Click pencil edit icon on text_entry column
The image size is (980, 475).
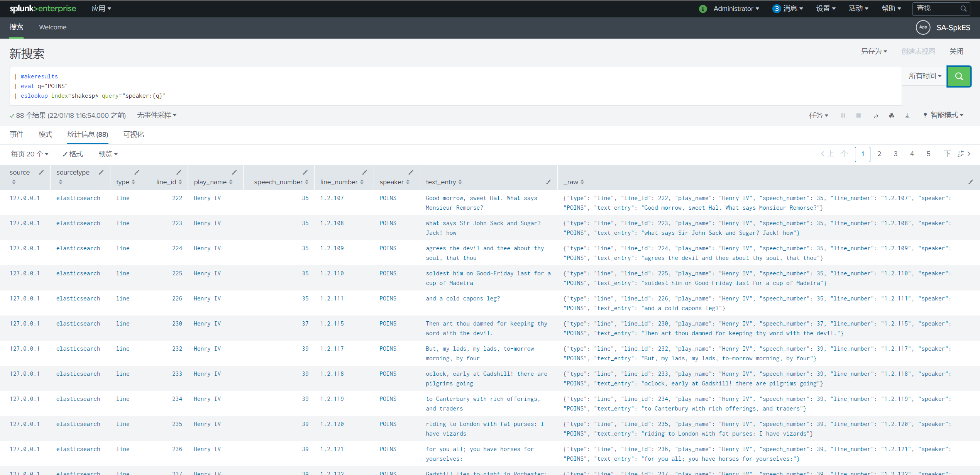click(x=548, y=182)
